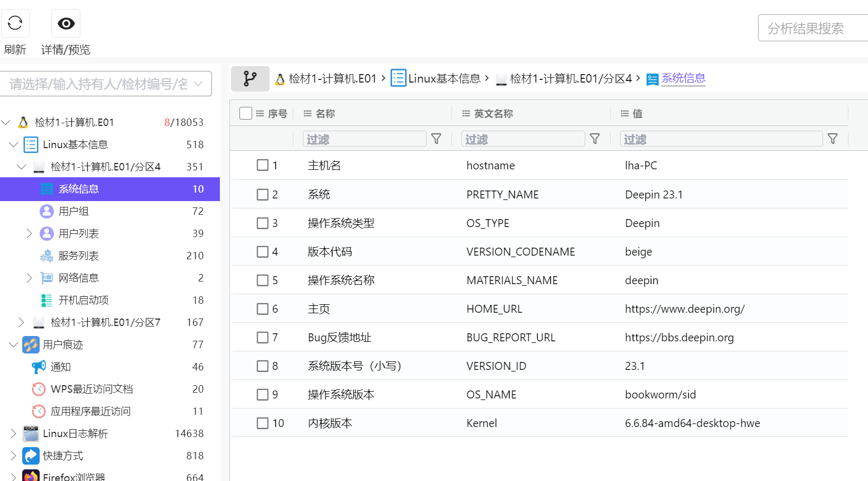The width and height of the screenshot is (868, 481).
Task: Click 检材1-计算机.E01 breadcrumb link
Action: (x=333, y=79)
